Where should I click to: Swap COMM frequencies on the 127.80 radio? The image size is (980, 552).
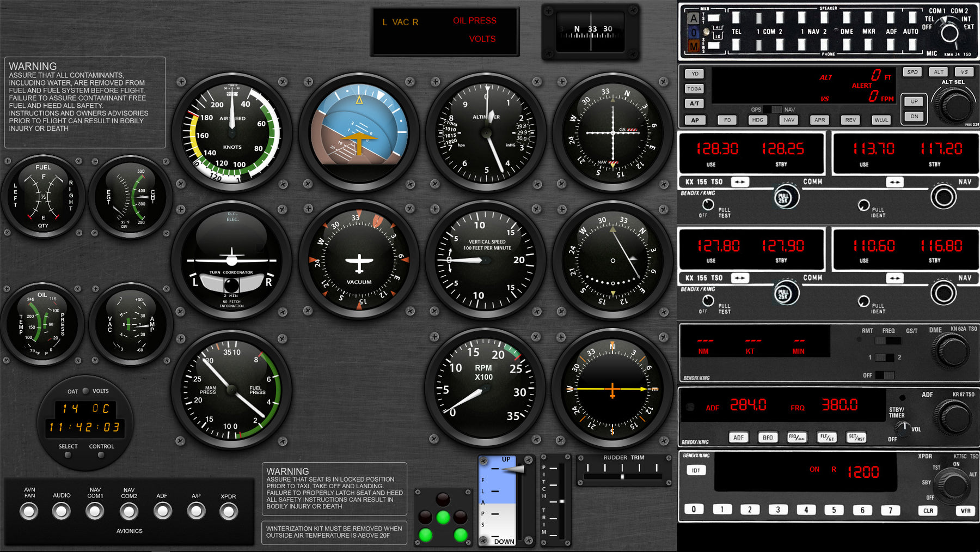pos(740,278)
